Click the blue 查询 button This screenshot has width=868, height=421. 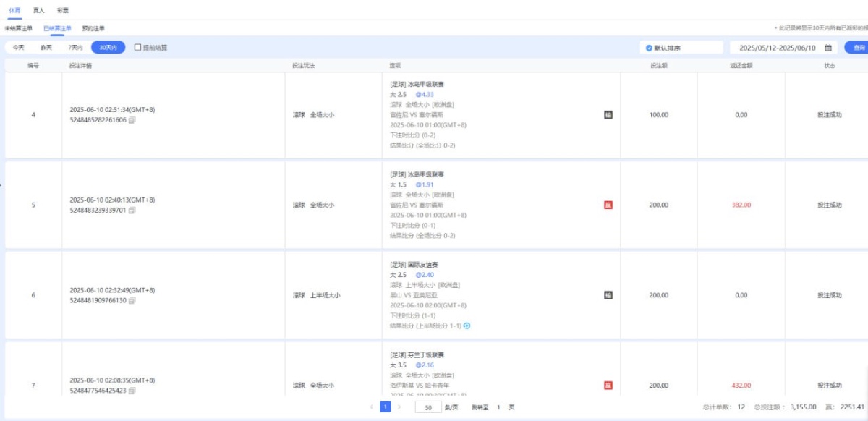pos(858,48)
